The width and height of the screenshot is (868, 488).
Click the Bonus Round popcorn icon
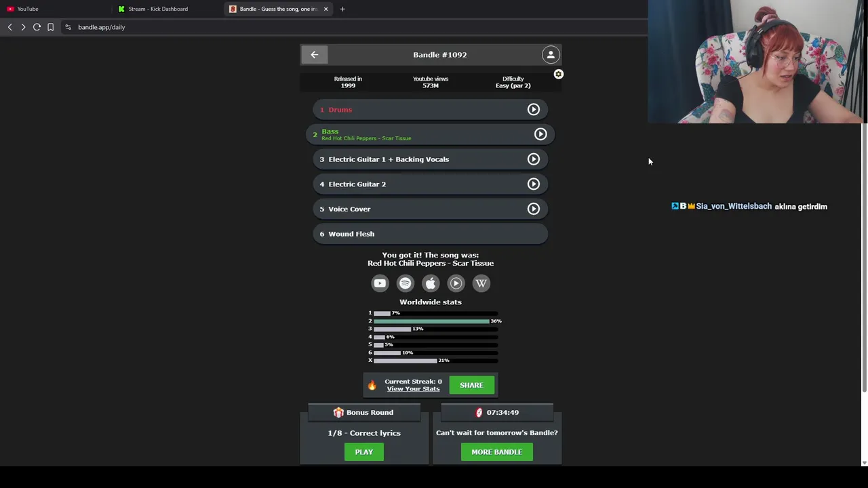coord(338,412)
